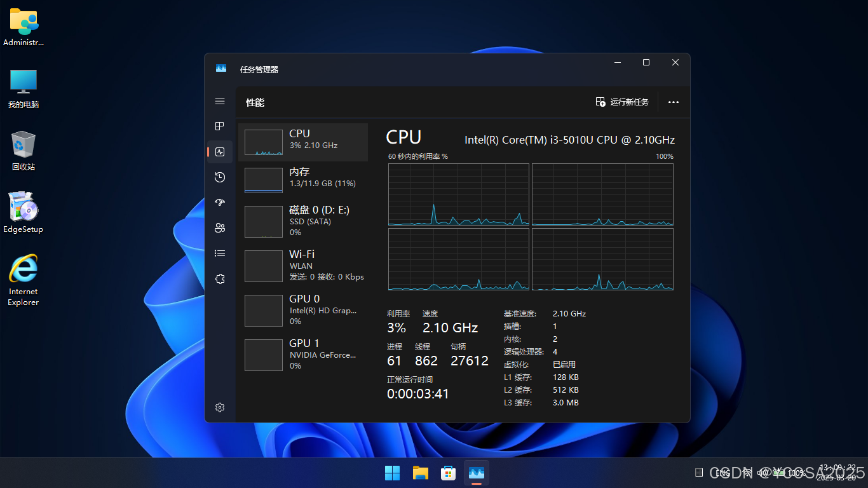
Task: Open Microsoft Store from the taskbar
Action: coord(449,473)
